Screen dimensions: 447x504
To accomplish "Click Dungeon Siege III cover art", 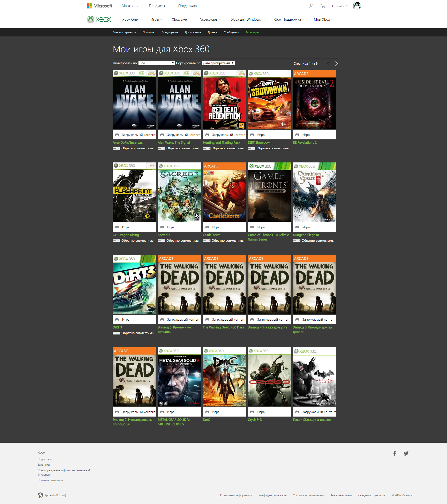I will click(x=315, y=192).
